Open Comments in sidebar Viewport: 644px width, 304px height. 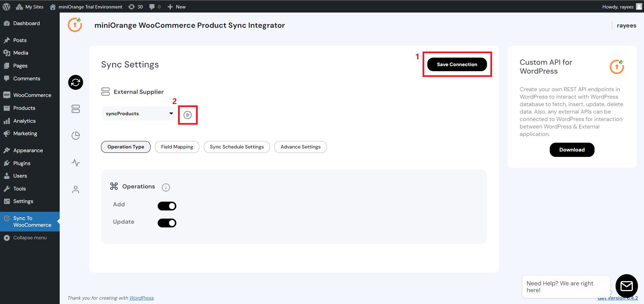click(x=30, y=79)
